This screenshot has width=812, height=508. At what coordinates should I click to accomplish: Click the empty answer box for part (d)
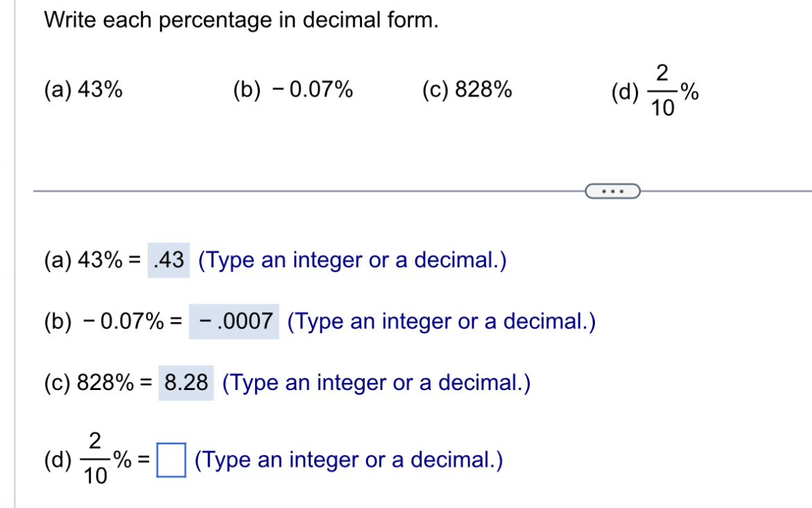171,458
